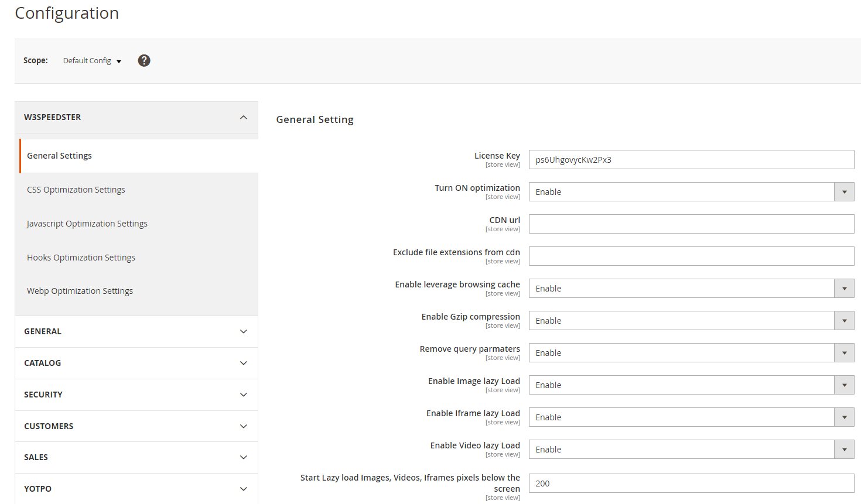Open Enable Gzip compression dropdown
861x504 pixels.
click(691, 321)
